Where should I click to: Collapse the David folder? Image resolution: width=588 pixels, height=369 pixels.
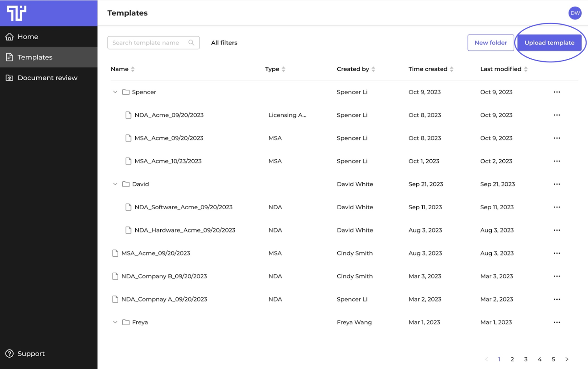115,184
